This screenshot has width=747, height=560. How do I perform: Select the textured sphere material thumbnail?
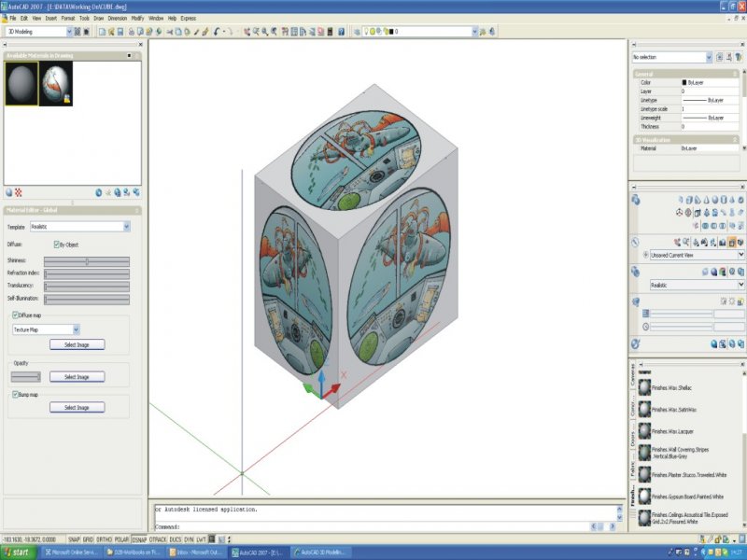[x=56, y=83]
